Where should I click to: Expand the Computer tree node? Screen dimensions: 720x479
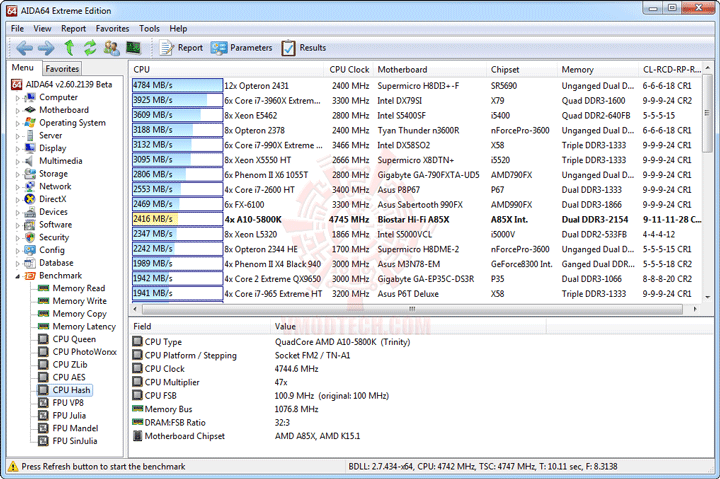click(17, 98)
